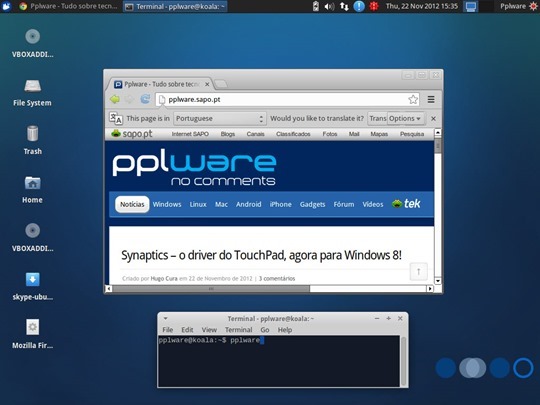The height and width of the screenshot is (405, 540).
Task: Click the sapo.pt frog logo
Action: coord(132,134)
